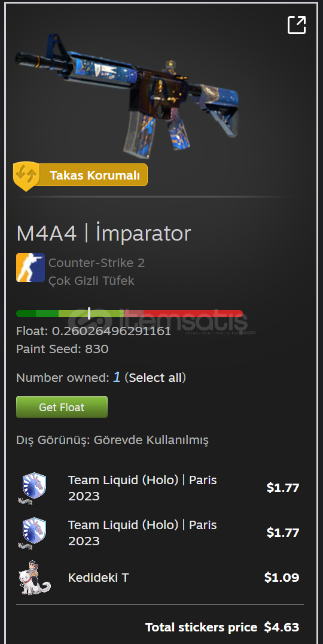Click the Select all link

click(x=155, y=378)
